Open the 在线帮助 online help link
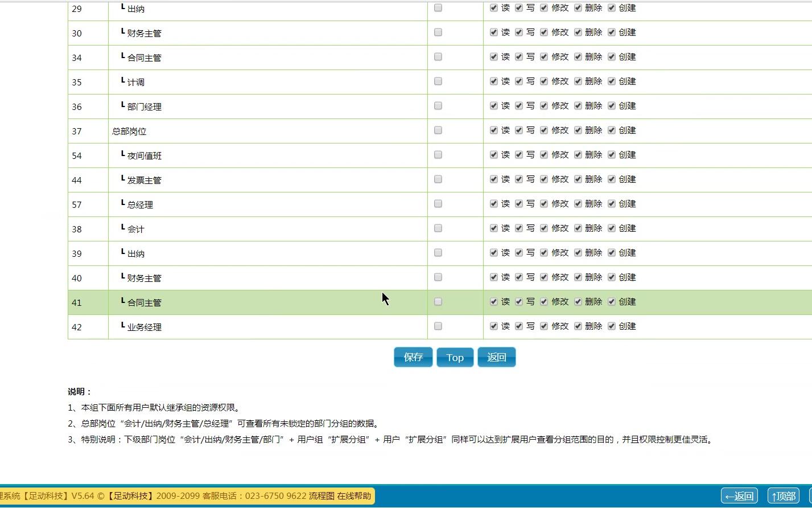The height and width of the screenshot is (508, 812). (354, 495)
